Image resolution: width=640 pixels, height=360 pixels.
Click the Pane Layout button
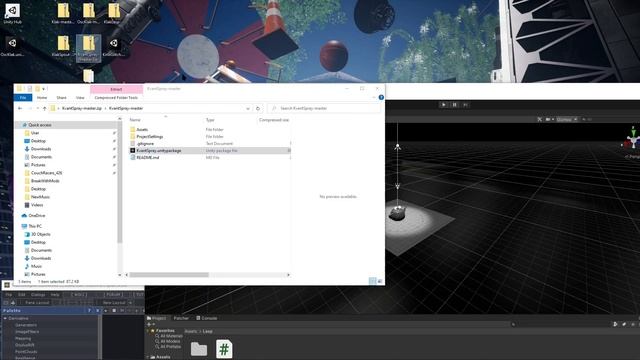[x=37, y=302]
